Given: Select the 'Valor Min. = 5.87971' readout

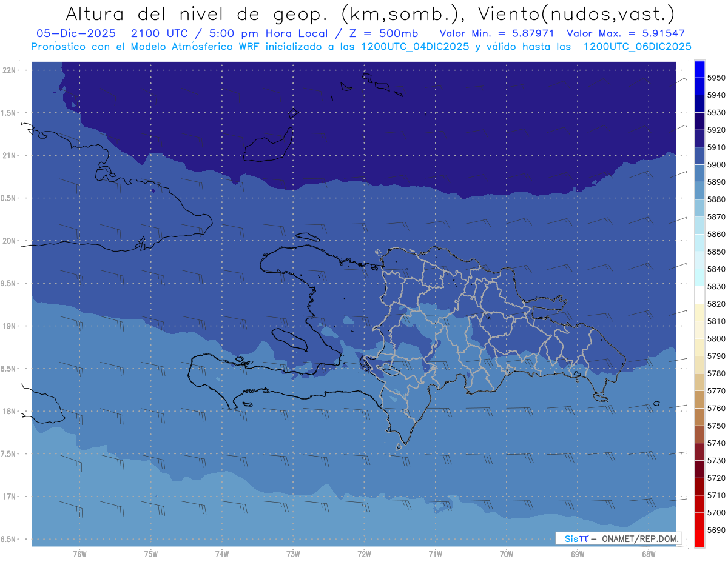Looking at the screenshot, I should 498,33.
